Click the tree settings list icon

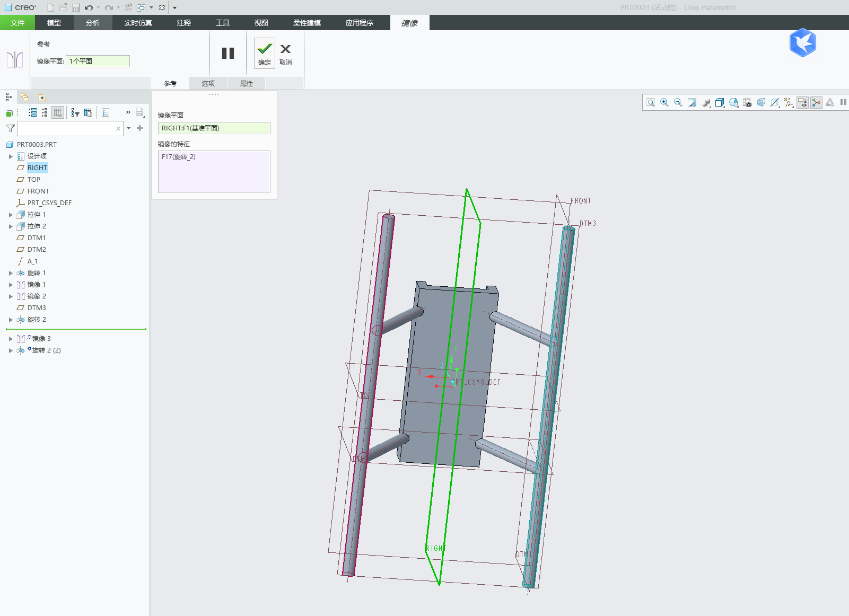pos(106,112)
